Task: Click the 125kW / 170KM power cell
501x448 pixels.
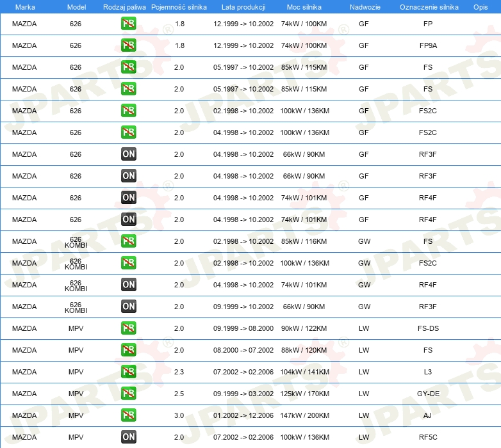Action: (x=305, y=394)
